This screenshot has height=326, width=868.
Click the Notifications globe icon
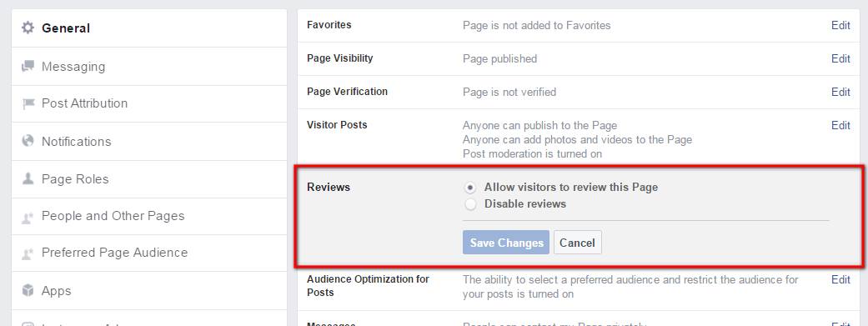click(x=28, y=141)
